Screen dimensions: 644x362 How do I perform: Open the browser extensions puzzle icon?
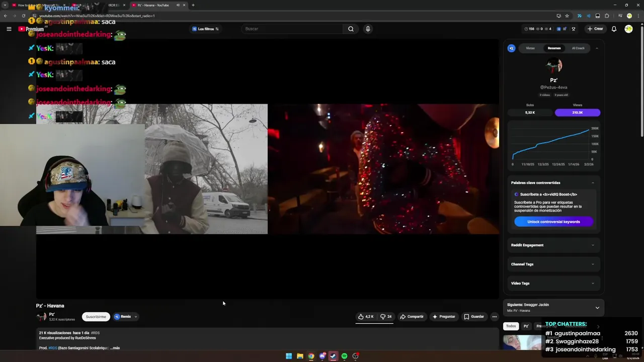pyautogui.click(x=607, y=16)
